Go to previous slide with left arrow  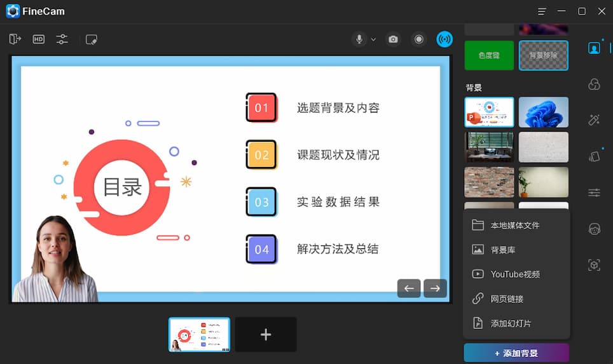pyautogui.click(x=409, y=288)
